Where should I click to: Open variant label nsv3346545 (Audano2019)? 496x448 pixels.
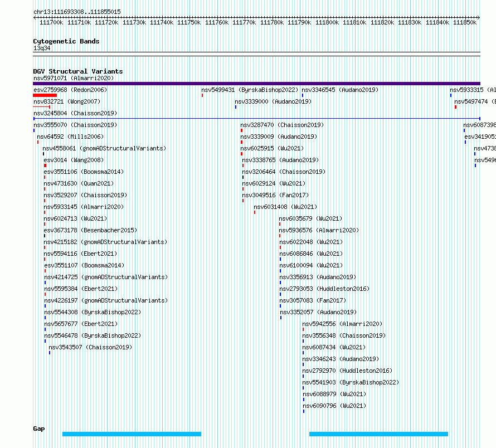click(x=340, y=90)
